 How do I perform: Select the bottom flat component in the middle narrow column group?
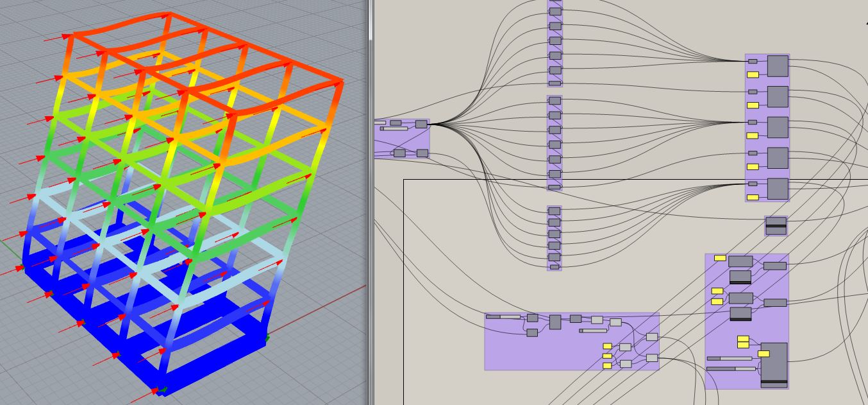555,187
